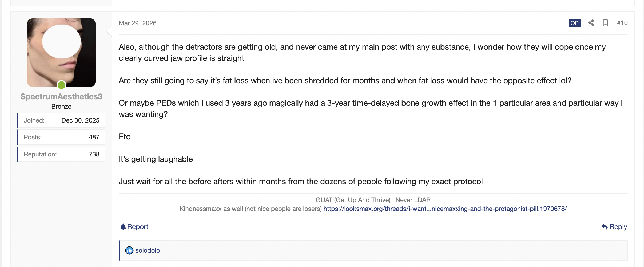Open the #10 post permalink

[x=622, y=23]
